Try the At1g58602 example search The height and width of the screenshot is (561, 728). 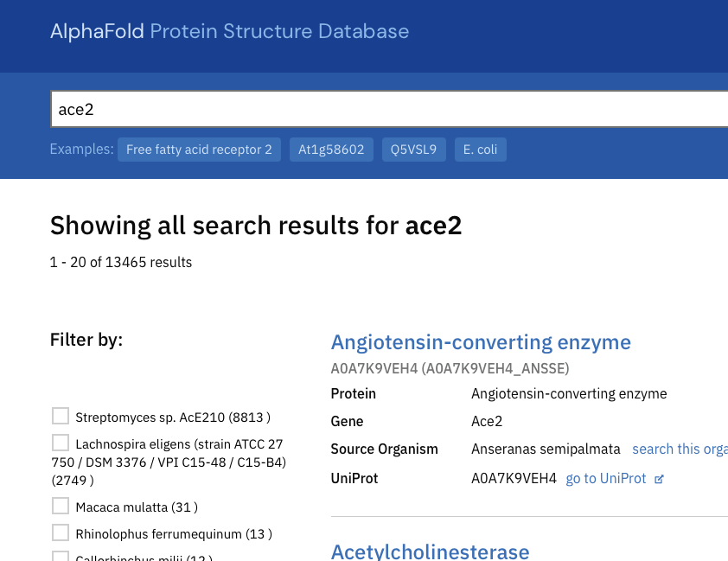pyautogui.click(x=331, y=150)
